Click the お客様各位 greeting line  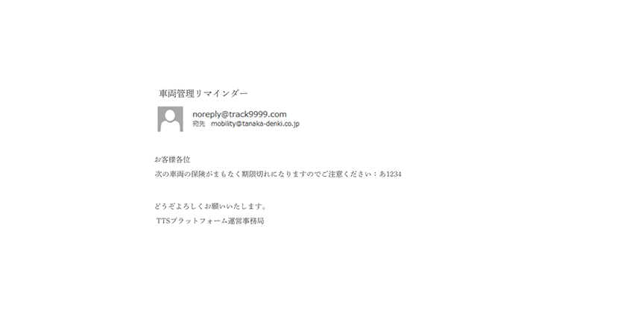[x=172, y=160]
